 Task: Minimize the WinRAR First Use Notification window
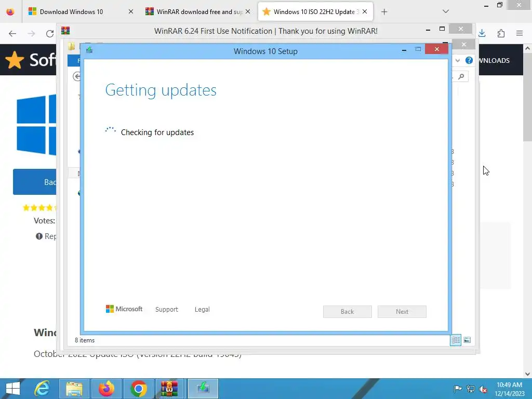click(428, 30)
